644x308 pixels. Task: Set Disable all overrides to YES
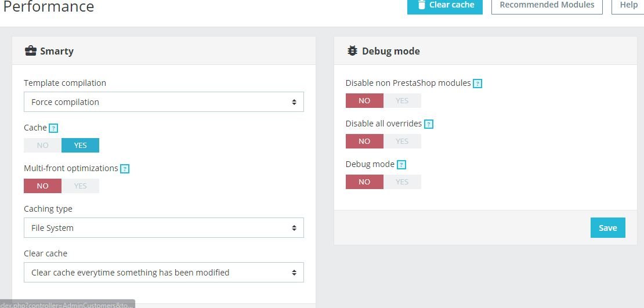click(402, 142)
